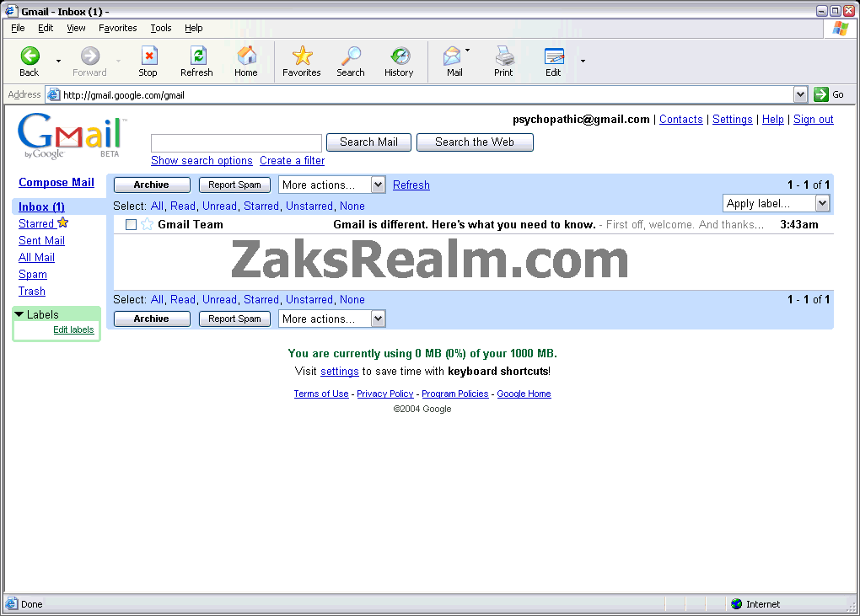Open the Edit menu in menu bar
The height and width of the screenshot is (616, 860).
[46, 28]
